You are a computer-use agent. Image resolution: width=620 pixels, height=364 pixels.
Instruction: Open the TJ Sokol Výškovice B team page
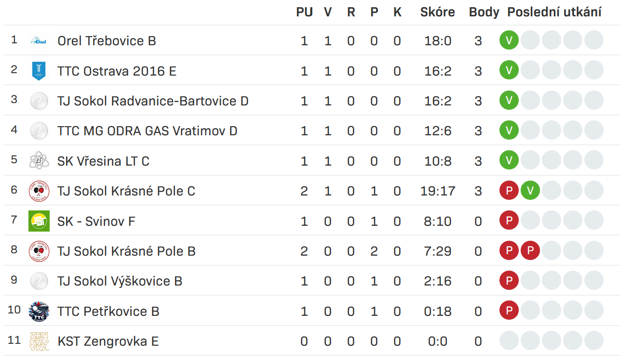[120, 281]
